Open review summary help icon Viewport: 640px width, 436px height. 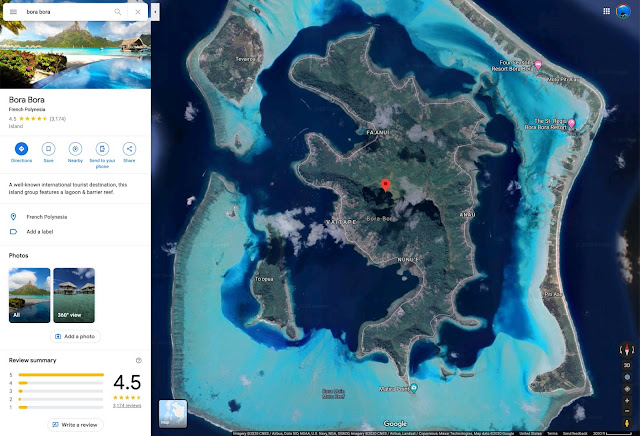click(x=139, y=360)
